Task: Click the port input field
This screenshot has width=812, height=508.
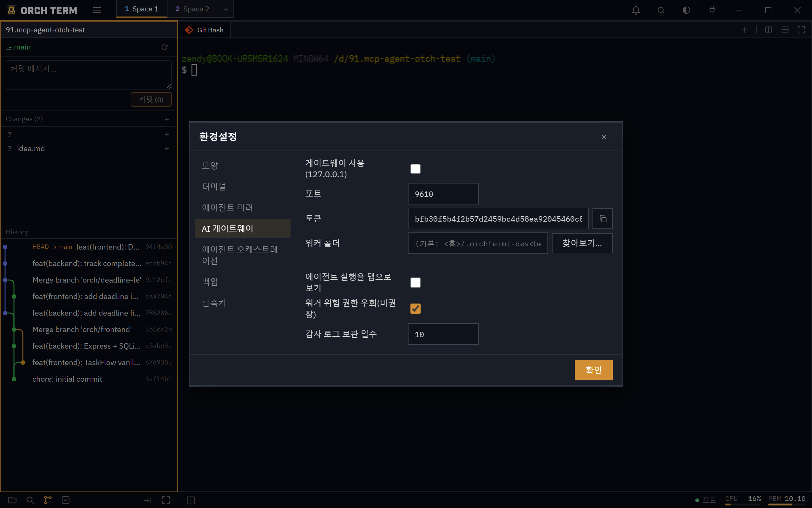Action: 443,194
